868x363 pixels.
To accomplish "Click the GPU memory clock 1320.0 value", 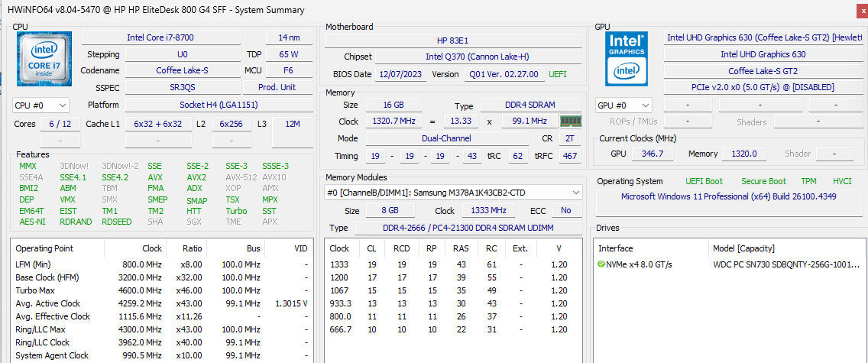I will (x=743, y=154).
